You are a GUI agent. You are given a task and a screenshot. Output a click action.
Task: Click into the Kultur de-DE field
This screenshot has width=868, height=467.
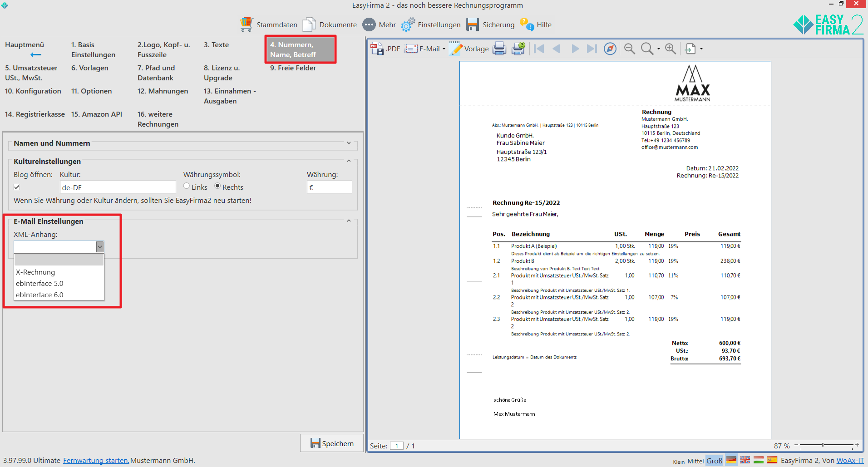click(x=118, y=187)
